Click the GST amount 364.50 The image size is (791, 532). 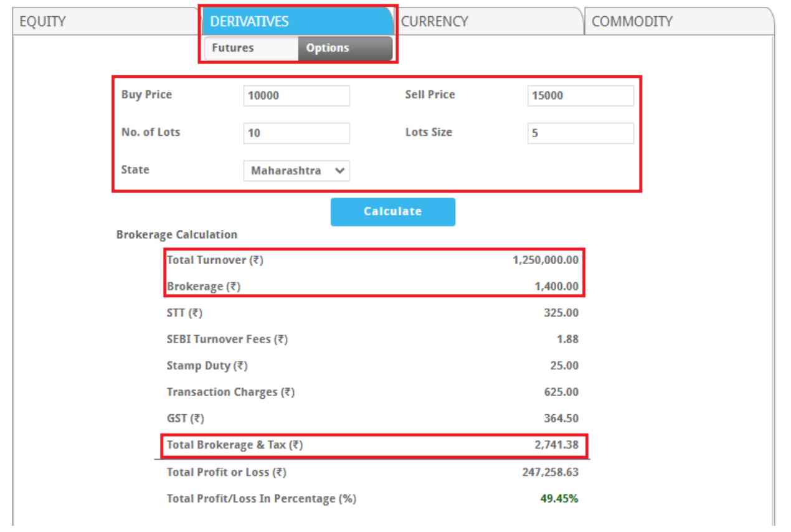(562, 419)
